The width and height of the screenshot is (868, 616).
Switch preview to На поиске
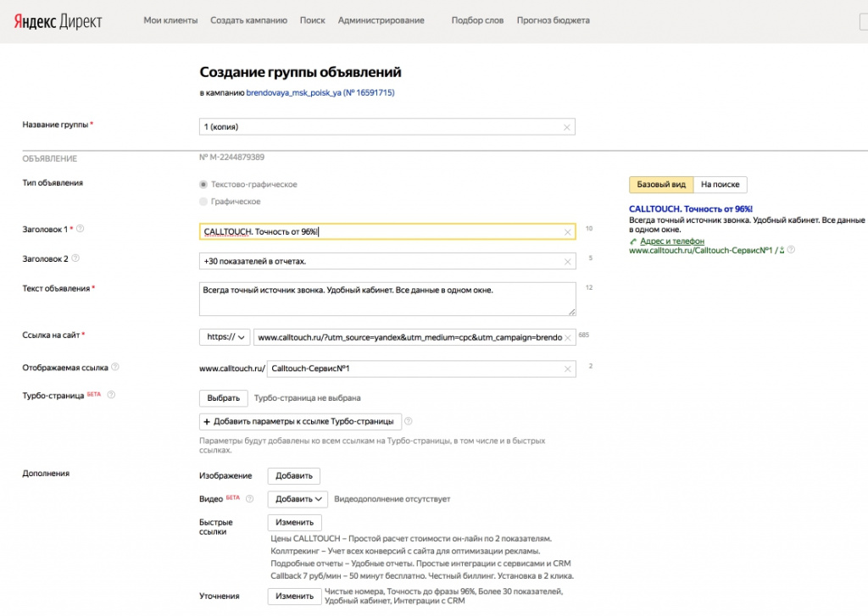(721, 185)
